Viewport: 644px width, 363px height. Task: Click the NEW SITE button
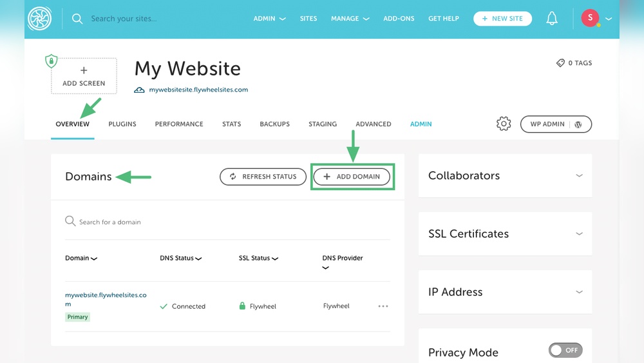(503, 19)
